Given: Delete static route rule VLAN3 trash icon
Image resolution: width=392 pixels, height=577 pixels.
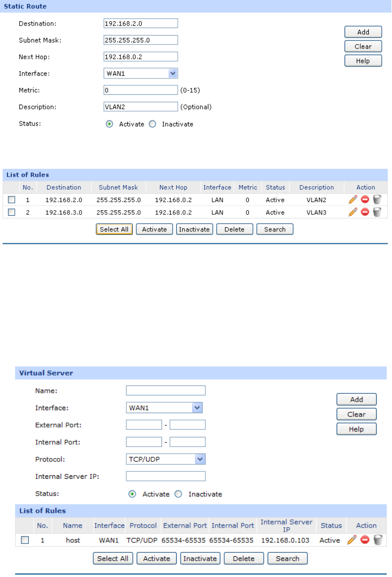Looking at the screenshot, I should [377, 212].
